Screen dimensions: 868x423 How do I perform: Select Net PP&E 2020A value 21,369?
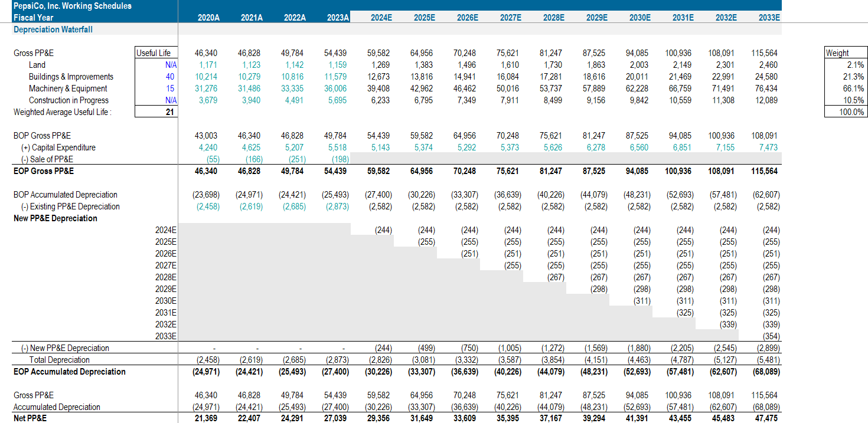[x=207, y=419]
